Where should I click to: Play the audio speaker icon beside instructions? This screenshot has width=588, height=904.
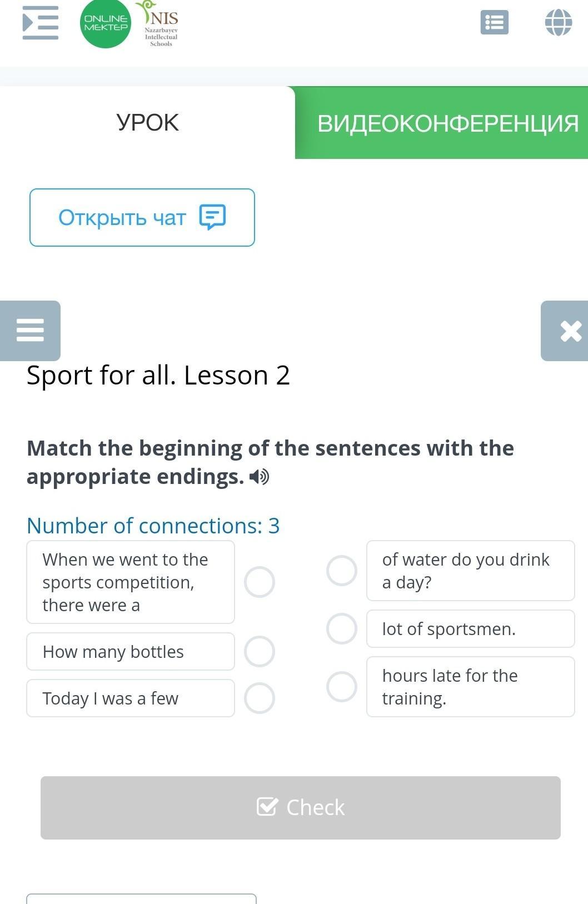[259, 477]
